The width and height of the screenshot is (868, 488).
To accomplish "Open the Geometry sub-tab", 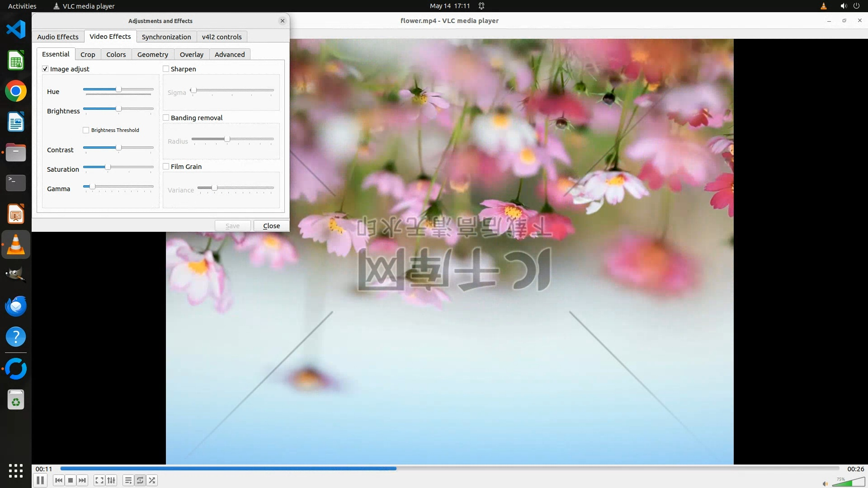I will coord(152,54).
